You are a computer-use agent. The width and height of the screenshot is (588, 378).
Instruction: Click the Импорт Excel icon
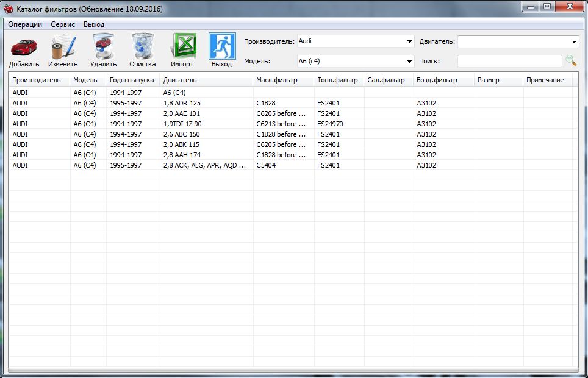point(182,46)
